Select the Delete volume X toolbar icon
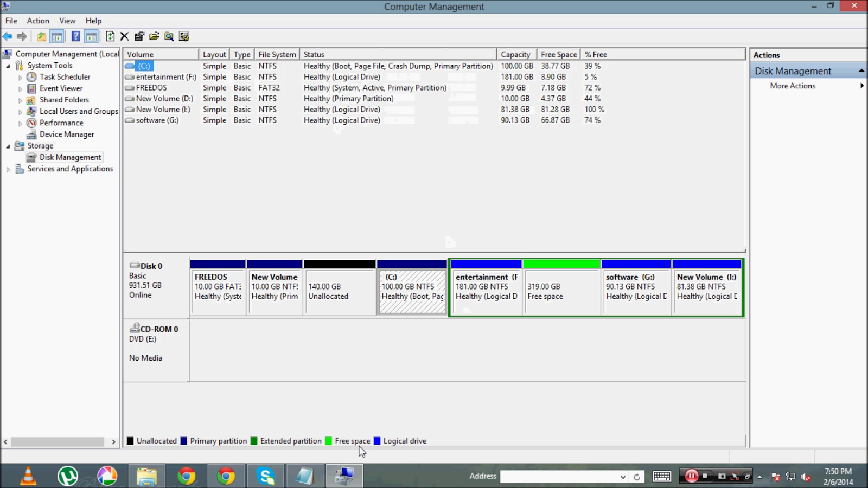 pos(124,36)
